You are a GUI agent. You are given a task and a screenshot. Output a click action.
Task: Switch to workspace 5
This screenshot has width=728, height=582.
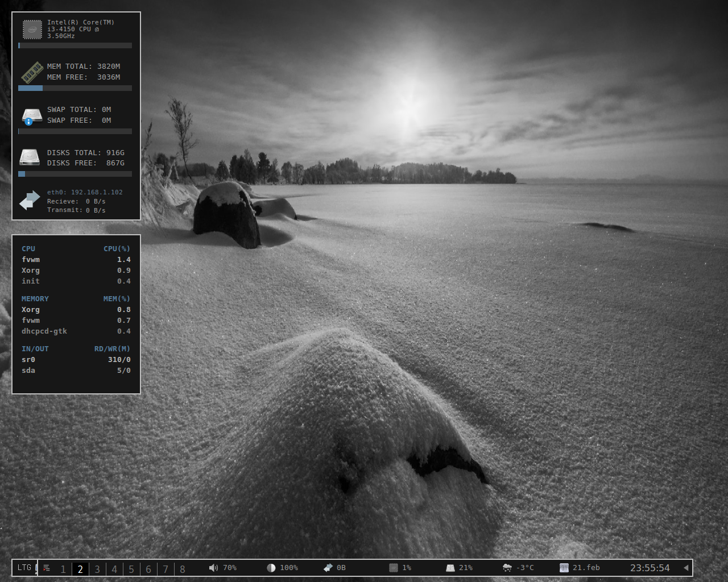point(131,568)
